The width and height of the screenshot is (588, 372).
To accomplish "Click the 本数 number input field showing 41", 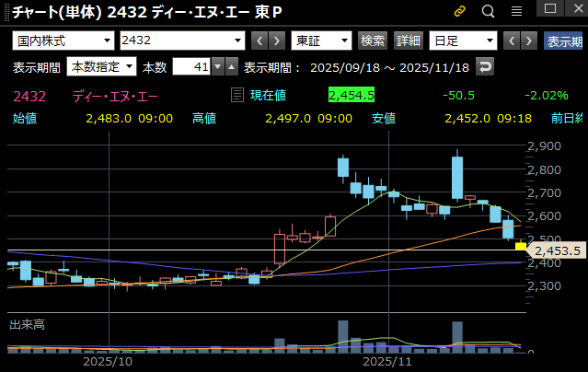I will click(191, 66).
